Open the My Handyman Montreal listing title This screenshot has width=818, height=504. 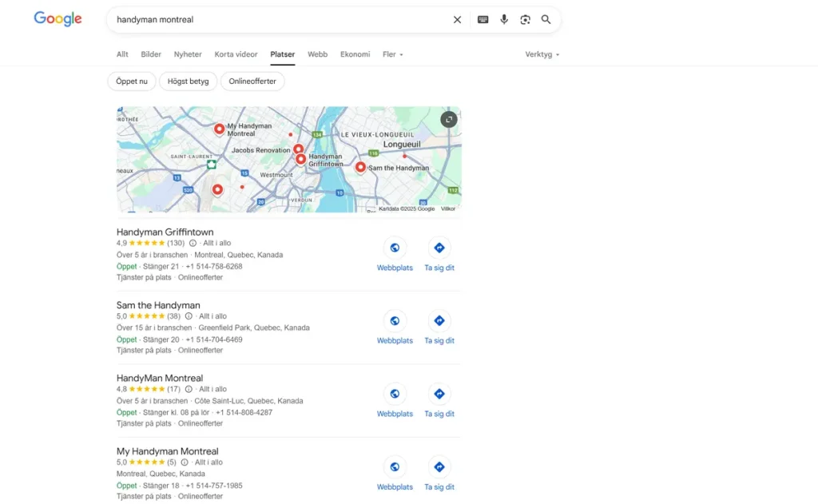(x=167, y=451)
